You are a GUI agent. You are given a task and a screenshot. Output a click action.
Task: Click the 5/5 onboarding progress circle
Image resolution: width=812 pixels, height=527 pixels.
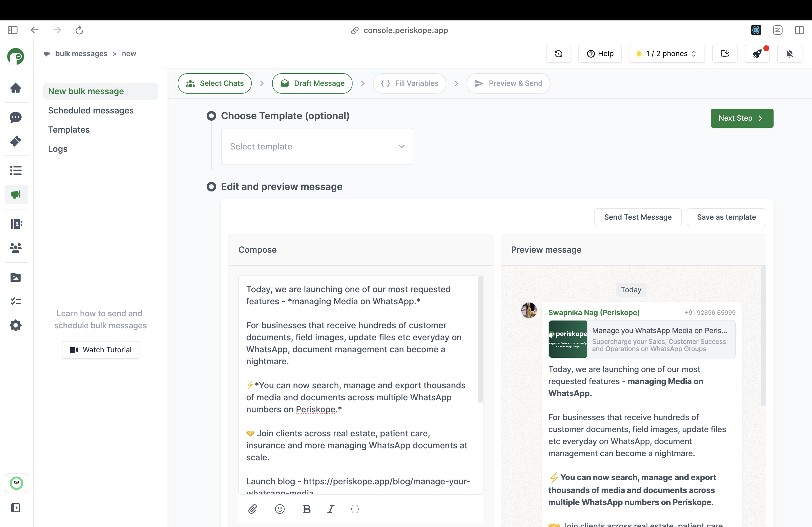(17, 483)
